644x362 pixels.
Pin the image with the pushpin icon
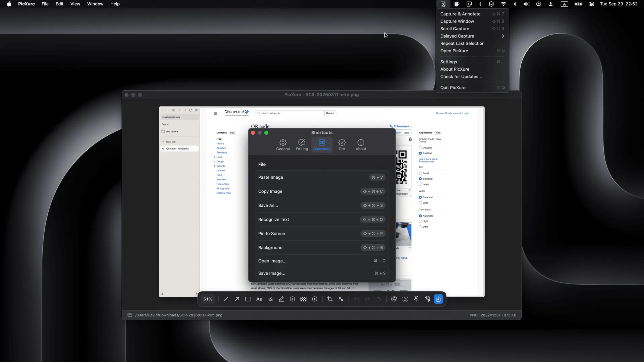[416, 299]
